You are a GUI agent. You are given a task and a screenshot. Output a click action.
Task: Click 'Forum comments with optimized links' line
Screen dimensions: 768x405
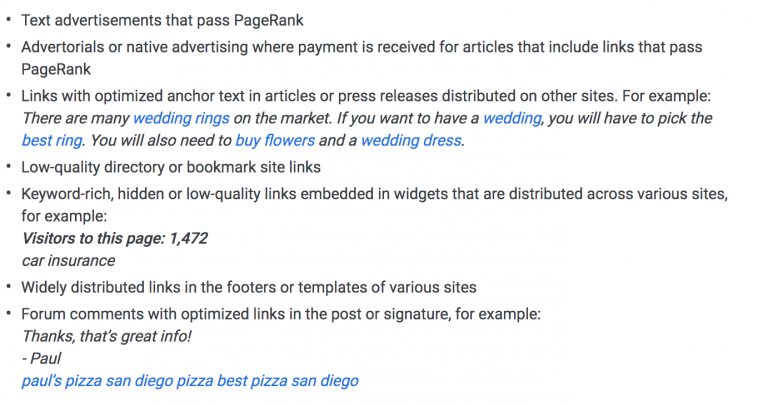(x=281, y=314)
